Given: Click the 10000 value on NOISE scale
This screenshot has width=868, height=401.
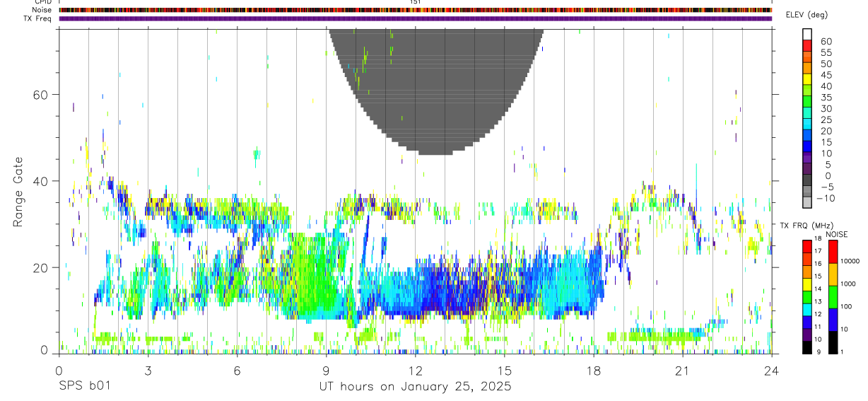Looking at the screenshot, I should (x=850, y=262).
